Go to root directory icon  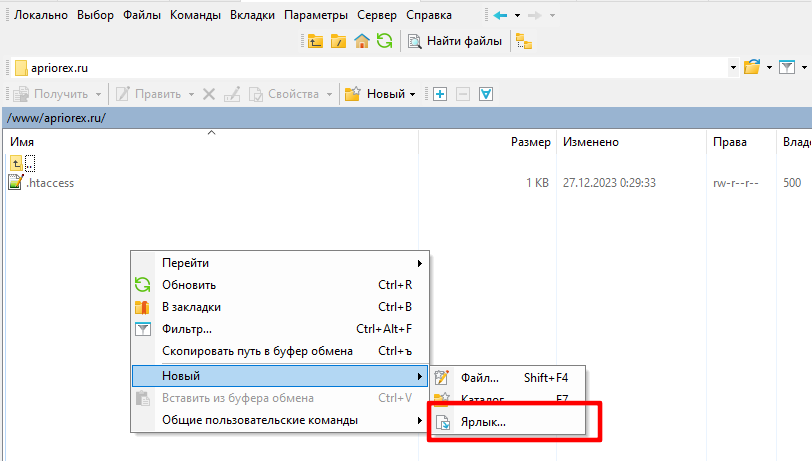pyautogui.click(x=339, y=41)
